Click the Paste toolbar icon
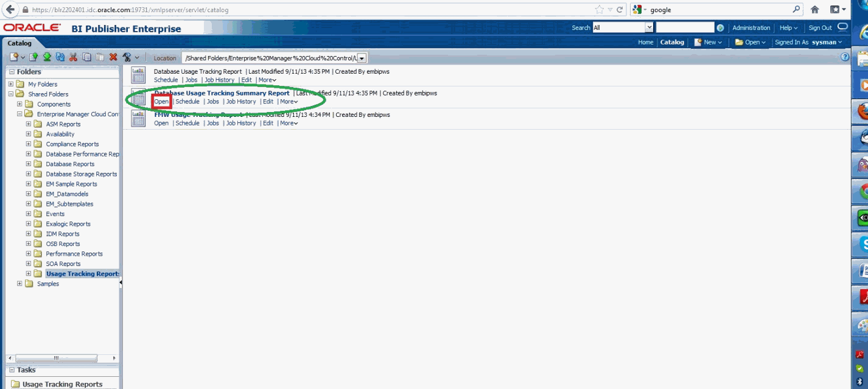Viewport: 868px width, 389px height. 99,57
